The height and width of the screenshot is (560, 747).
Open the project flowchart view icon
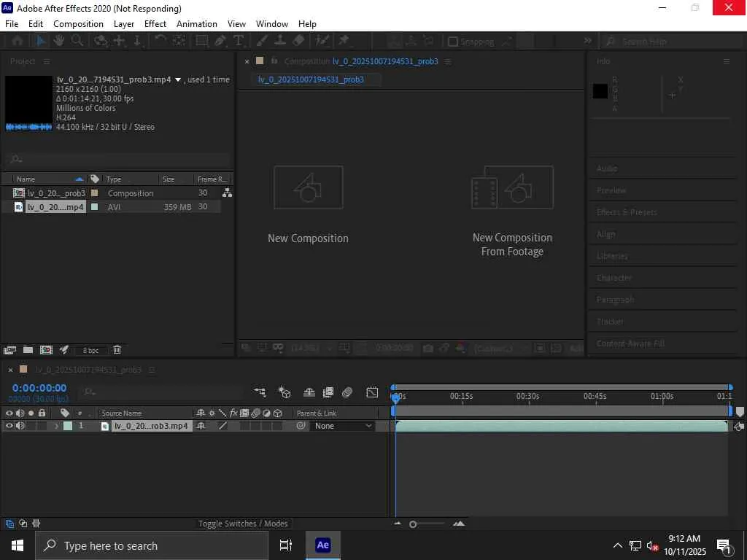click(228, 192)
